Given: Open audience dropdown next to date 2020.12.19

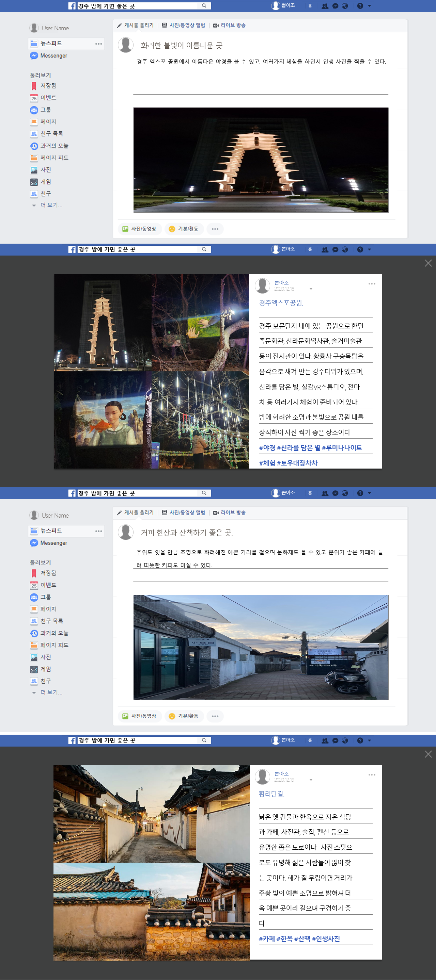Looking at the screenshot, I should (x=311, y=780).
